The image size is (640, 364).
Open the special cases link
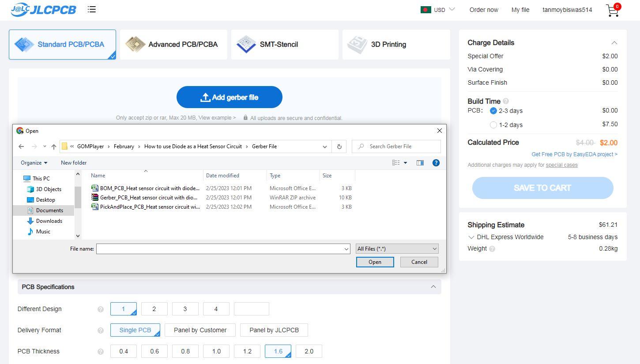tap(561, 165)
